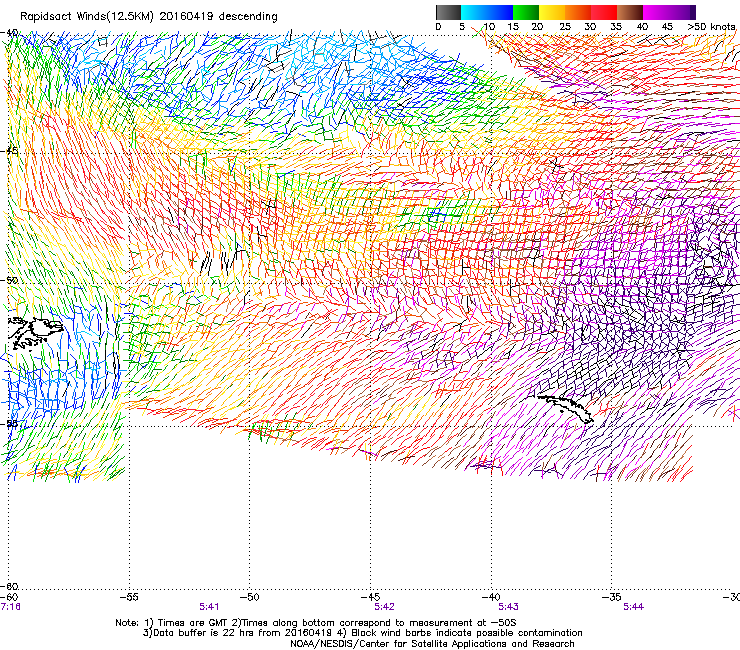Click the 'Times are GMT' note line

point(316,623)
